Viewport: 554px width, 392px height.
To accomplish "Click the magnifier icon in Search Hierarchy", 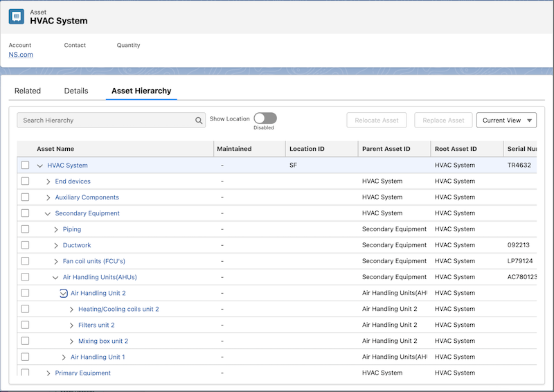I will tap(199, 121).
